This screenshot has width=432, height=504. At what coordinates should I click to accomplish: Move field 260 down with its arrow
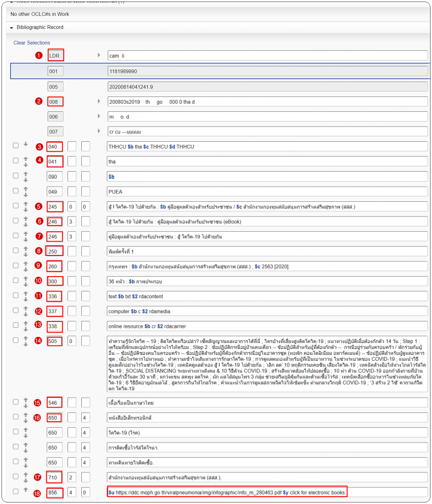click(x=26, y=269)
